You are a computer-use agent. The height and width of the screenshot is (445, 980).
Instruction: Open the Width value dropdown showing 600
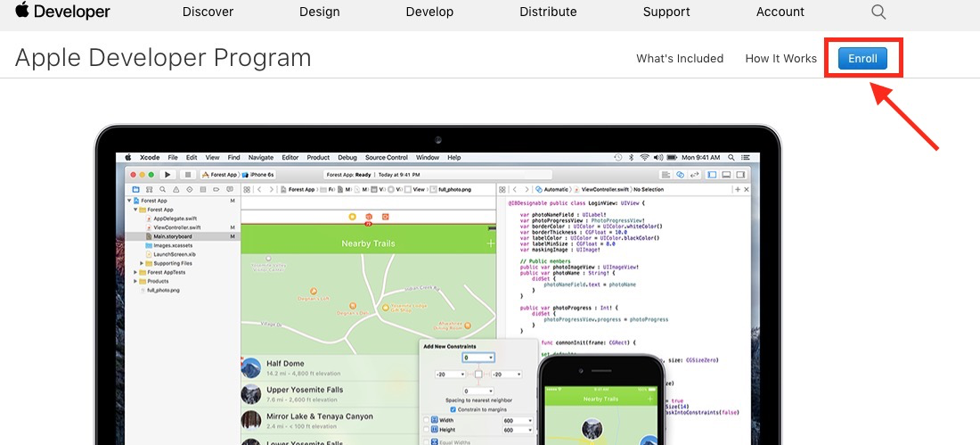(x=518, y=421)
